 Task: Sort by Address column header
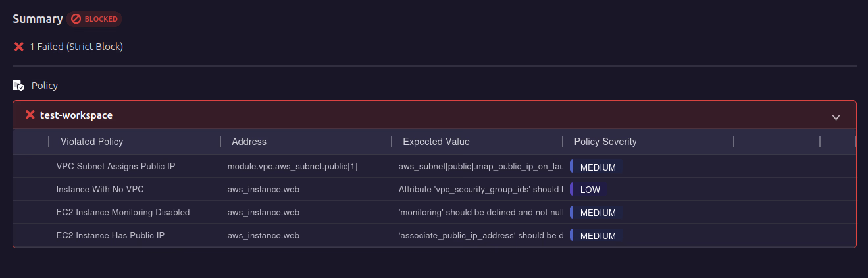[x=249, y=142]
